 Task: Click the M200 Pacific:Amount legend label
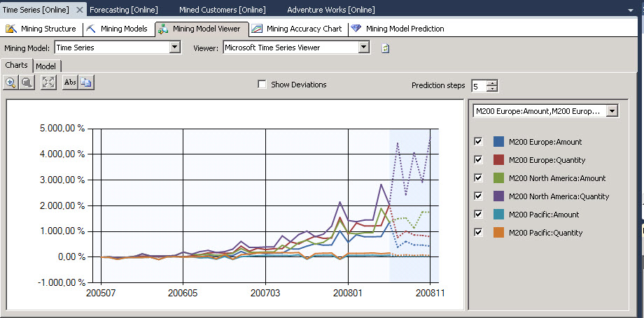(544, 215)
